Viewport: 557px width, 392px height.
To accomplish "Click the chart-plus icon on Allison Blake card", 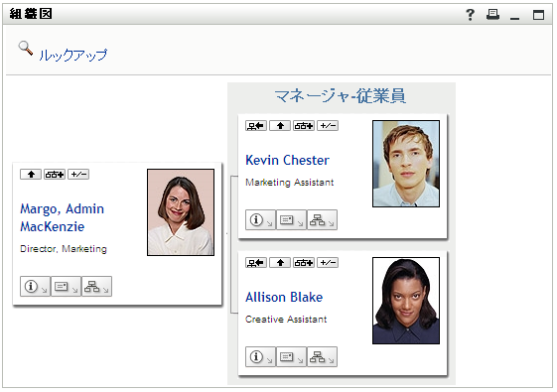I will click(304, 263).
